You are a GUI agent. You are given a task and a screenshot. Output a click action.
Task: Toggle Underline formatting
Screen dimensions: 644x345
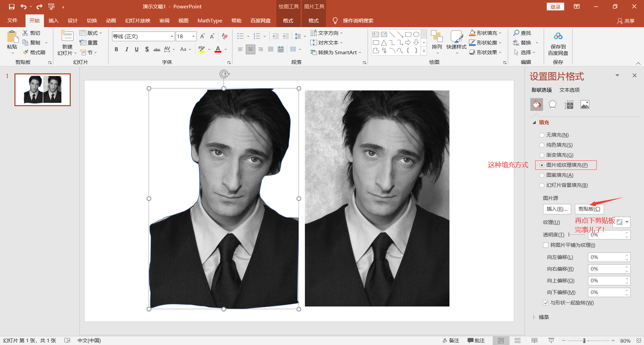(137, 50)
